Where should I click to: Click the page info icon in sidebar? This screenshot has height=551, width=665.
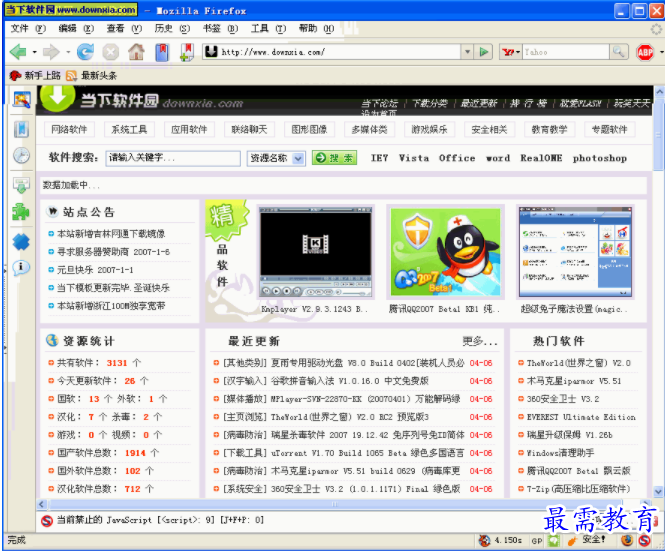pyautogui.click(x=21, y=267)
